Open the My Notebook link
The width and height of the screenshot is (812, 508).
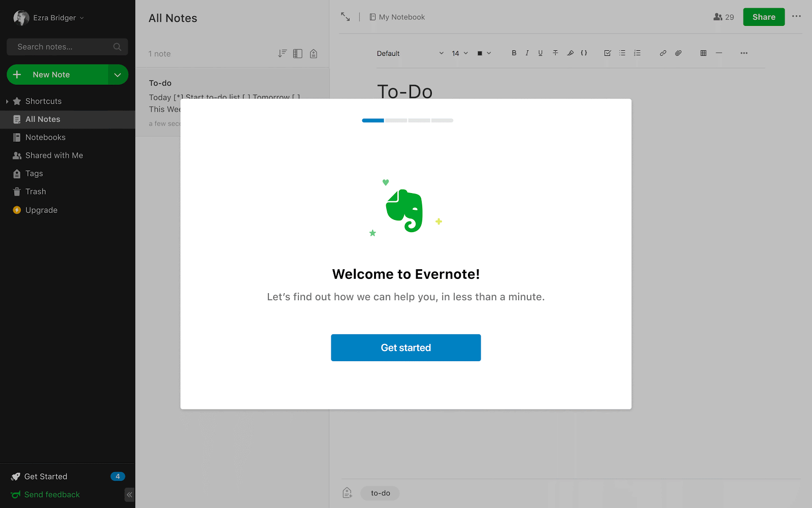(x=397, y=17)
